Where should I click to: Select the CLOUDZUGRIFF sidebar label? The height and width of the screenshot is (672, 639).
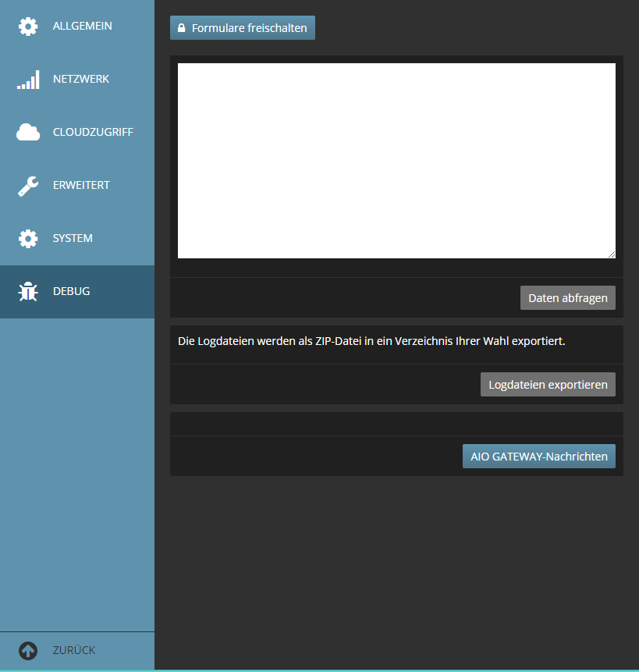pyautogui.click(x=93, y=133)
